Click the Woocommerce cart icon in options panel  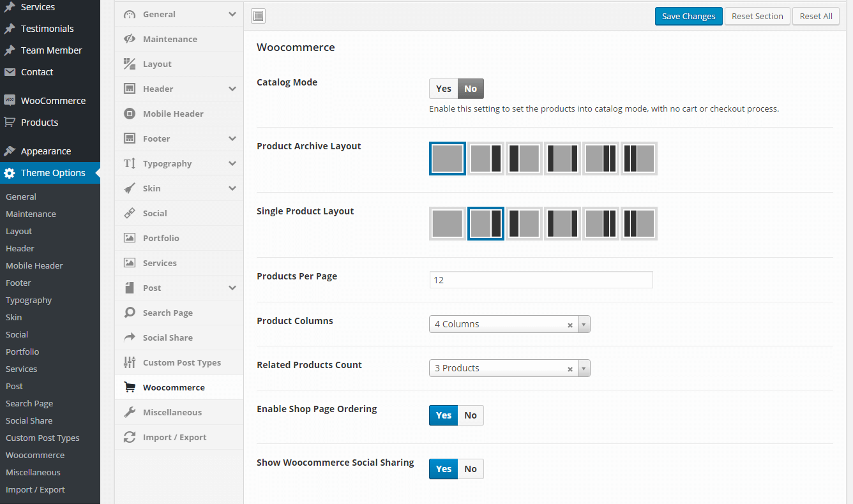(130, 387)
